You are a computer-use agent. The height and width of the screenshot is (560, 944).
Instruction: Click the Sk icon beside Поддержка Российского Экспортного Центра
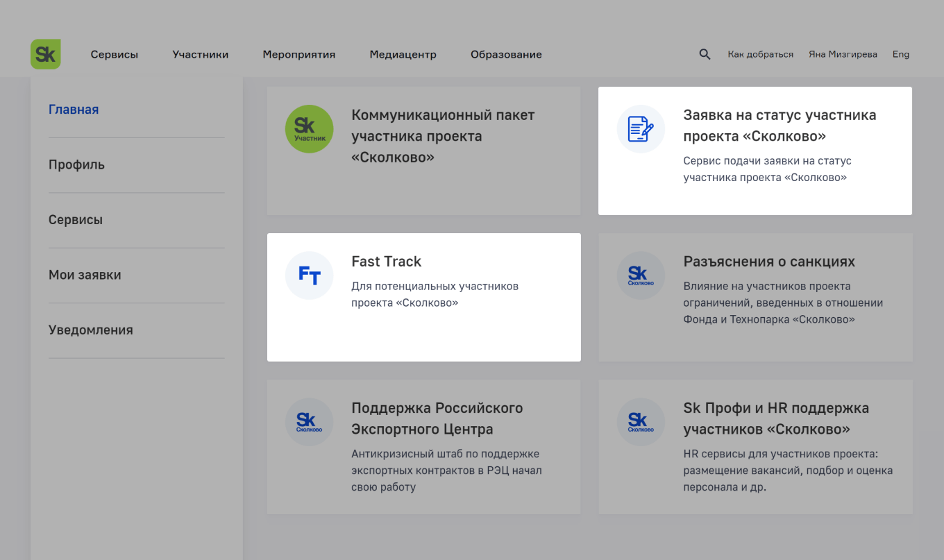(310, 422)
